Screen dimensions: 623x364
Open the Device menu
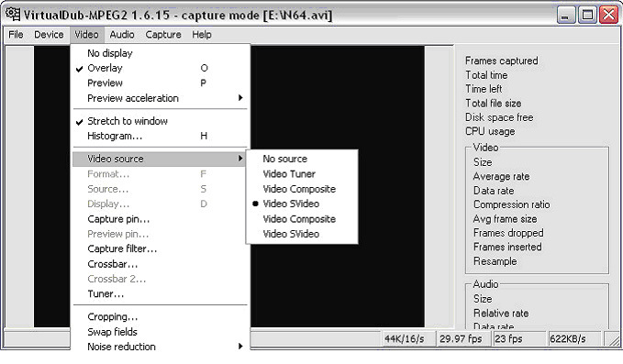point(49,35)
